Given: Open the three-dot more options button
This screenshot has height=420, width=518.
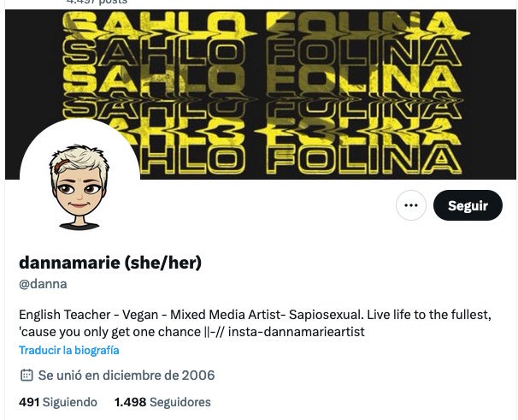Looking at the screenshot, I should pos(411,205).
